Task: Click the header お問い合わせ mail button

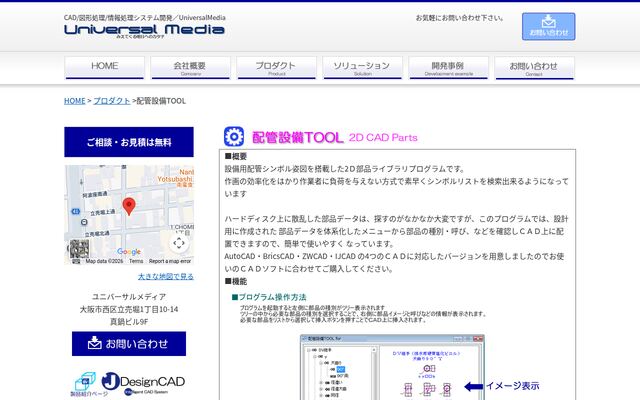Action: 549,27
